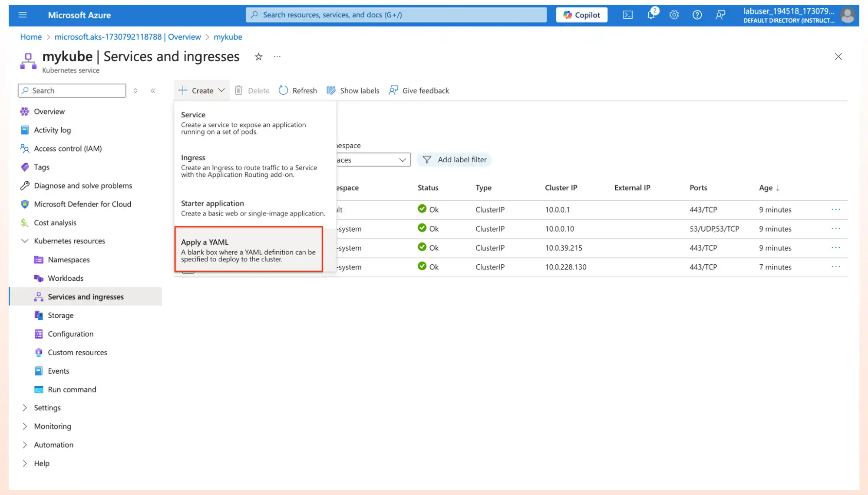Open the Create dropdown chevron
Viewport: 868px width, 495px height.
click(x=221, y=90)
